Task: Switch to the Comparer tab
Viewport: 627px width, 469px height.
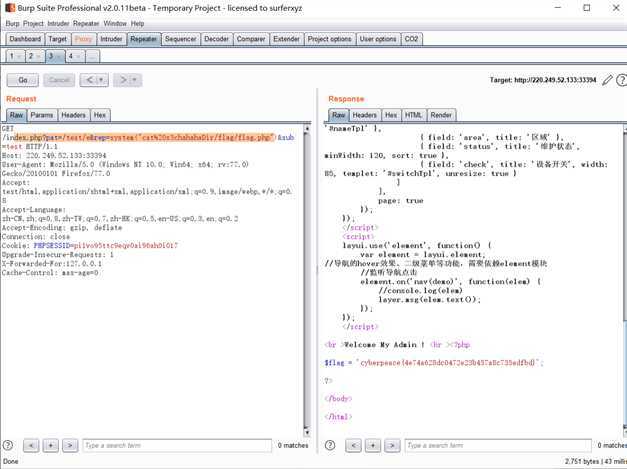Action: (251, 39)
